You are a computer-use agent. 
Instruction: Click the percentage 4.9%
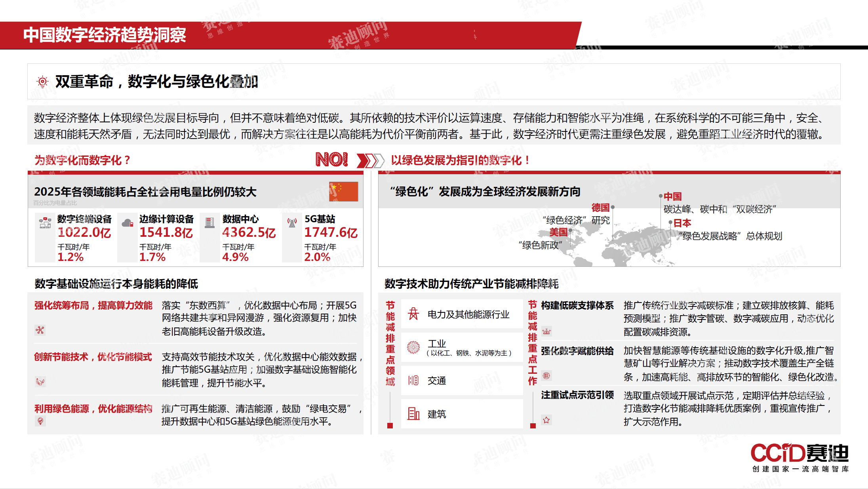(x=235, y=257)
